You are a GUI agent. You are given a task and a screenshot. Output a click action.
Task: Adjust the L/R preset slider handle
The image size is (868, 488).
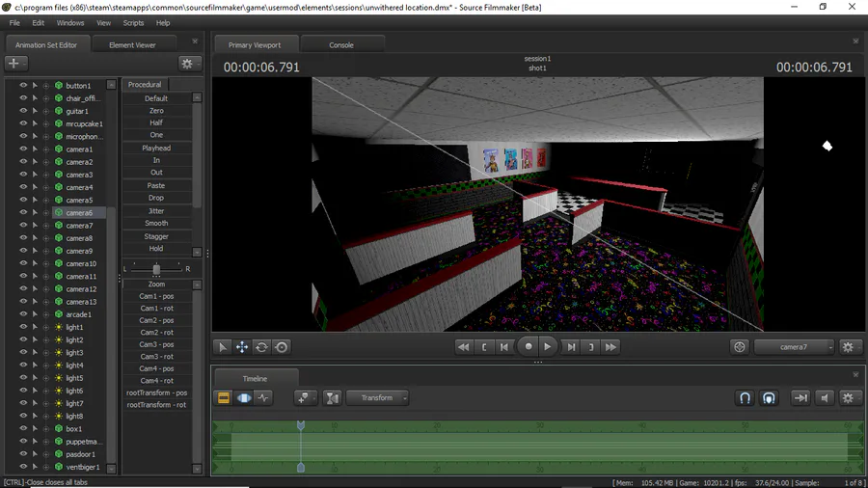pos(156,269)
